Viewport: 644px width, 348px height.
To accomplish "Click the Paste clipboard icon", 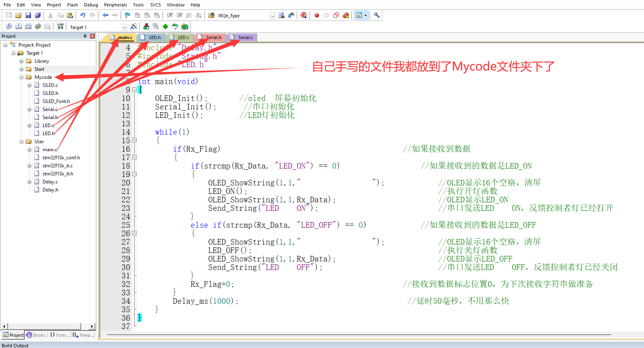I will (x=70, y=15).
